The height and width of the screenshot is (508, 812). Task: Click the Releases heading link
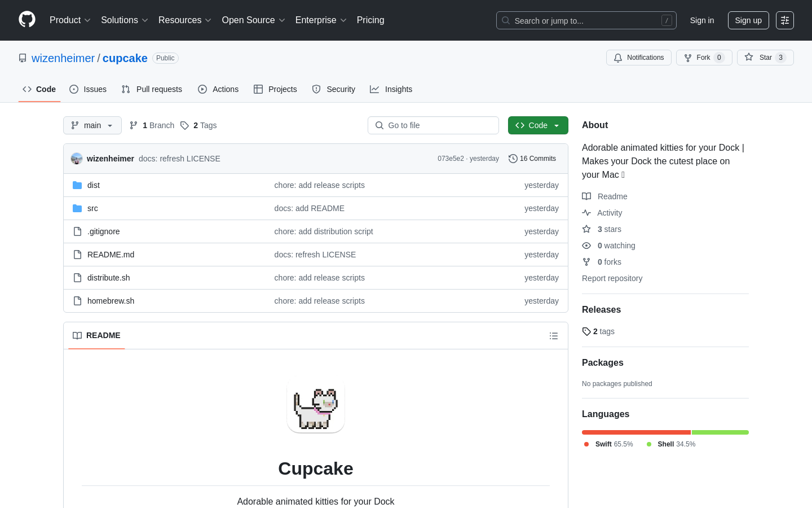click(x=601, y=309)
